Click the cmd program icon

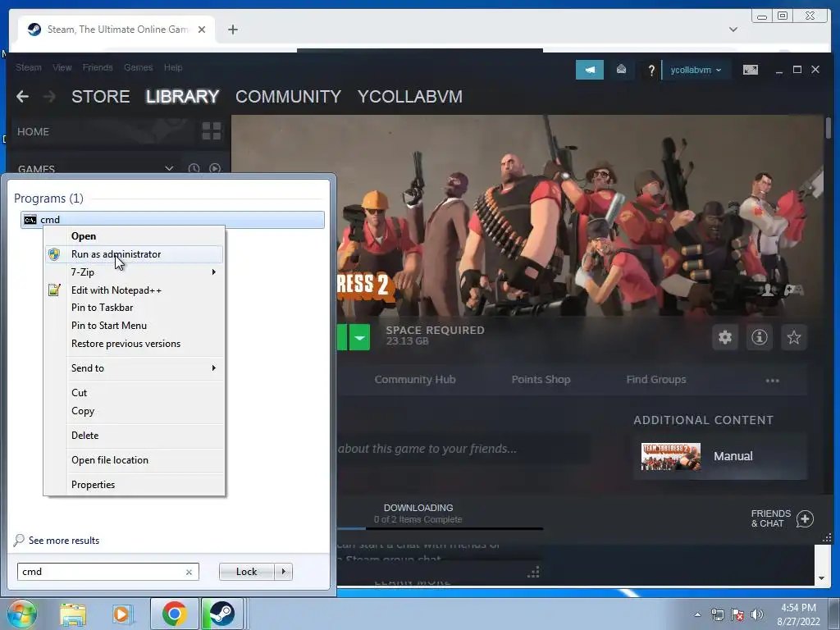coord(30,220)
